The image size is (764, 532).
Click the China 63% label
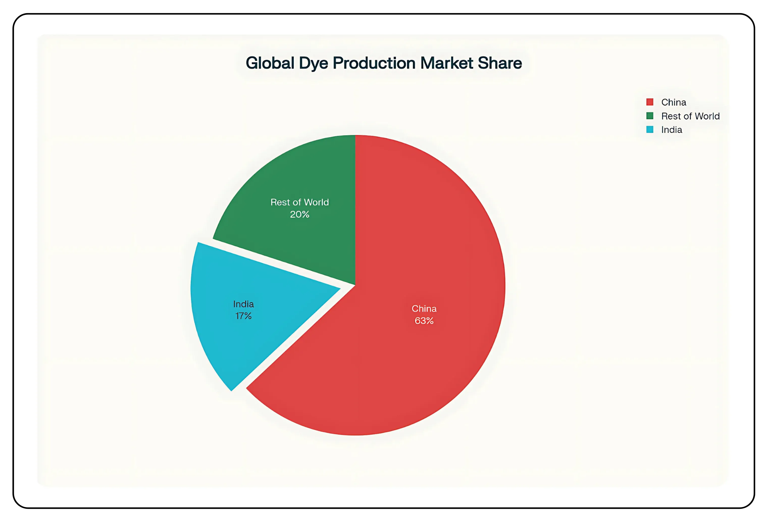[424, 315]
